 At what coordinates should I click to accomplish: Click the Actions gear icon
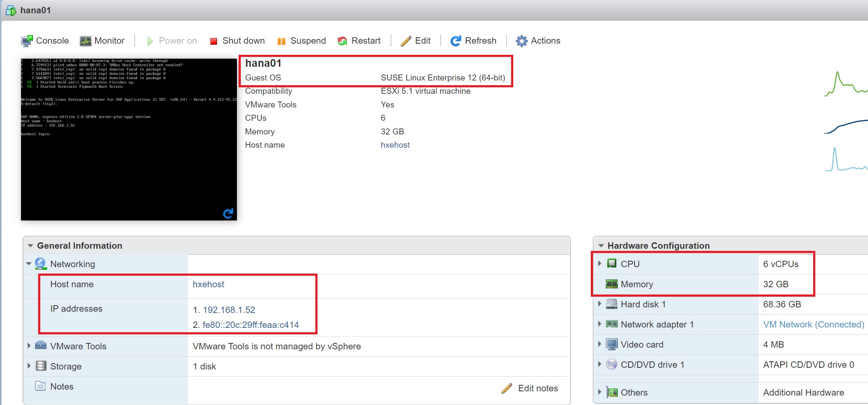521,41
